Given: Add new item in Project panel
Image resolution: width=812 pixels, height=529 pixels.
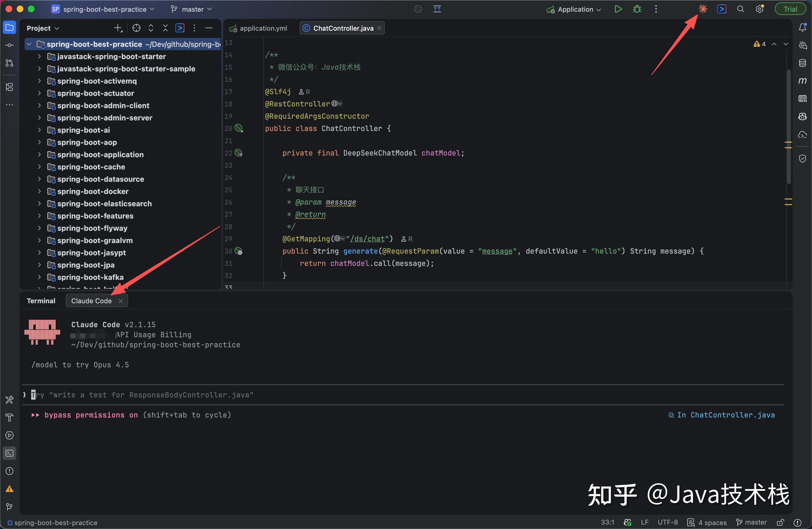Looking at the screenshot, I should point(118,28).
